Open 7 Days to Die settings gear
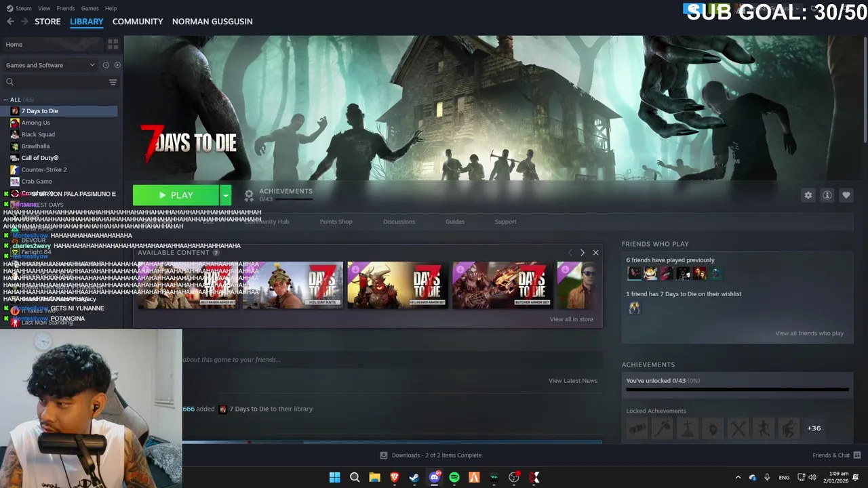868x488 pixels. pos(808,195)
